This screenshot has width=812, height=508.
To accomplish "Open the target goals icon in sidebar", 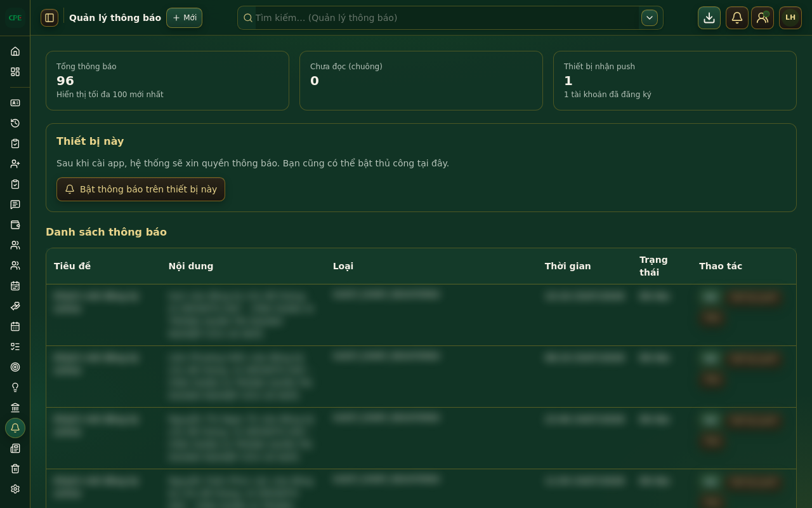I will click(15, 367).
